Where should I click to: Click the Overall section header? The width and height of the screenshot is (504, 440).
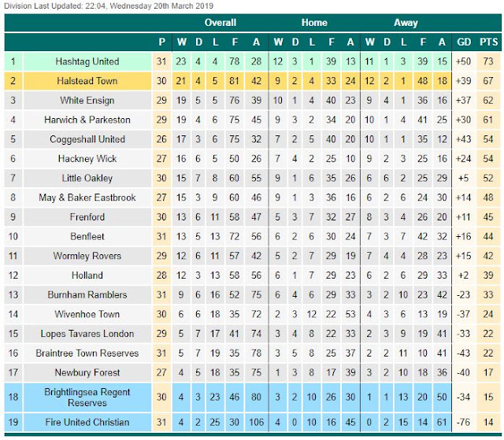220,23
